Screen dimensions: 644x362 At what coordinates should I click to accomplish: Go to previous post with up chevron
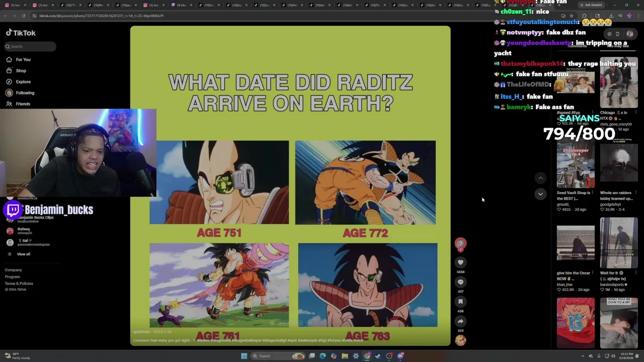[540, 178]
